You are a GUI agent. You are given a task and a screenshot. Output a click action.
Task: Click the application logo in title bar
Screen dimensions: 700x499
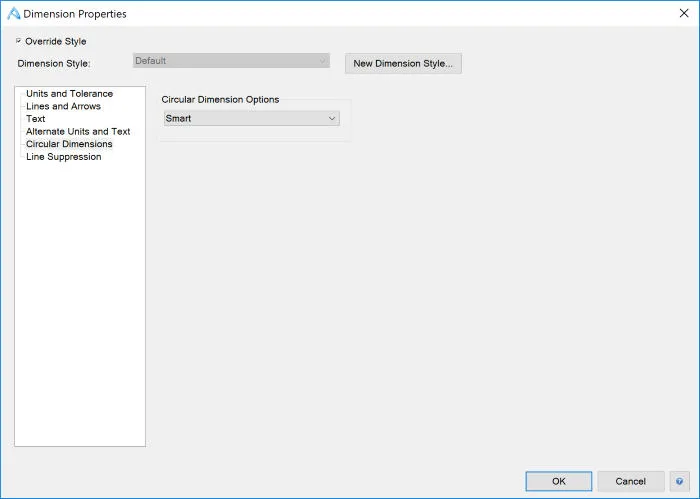[13, 13]
